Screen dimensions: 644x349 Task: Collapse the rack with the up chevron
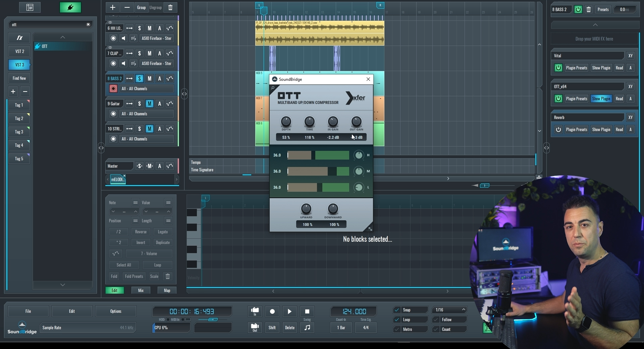click(x=595, y=25)
